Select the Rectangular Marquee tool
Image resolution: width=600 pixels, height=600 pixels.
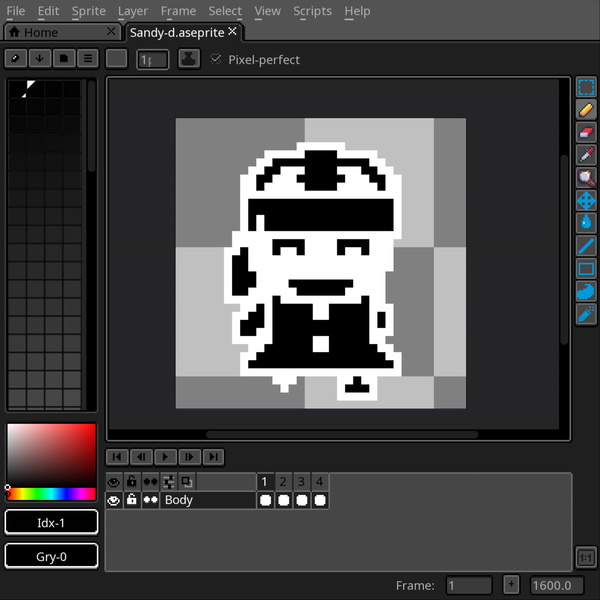(x=587, y=87)
